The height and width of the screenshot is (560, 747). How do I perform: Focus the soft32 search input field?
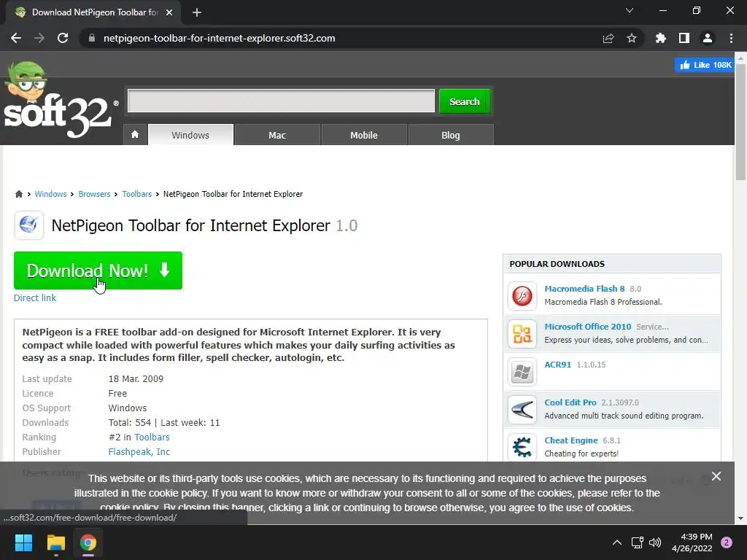281,101
